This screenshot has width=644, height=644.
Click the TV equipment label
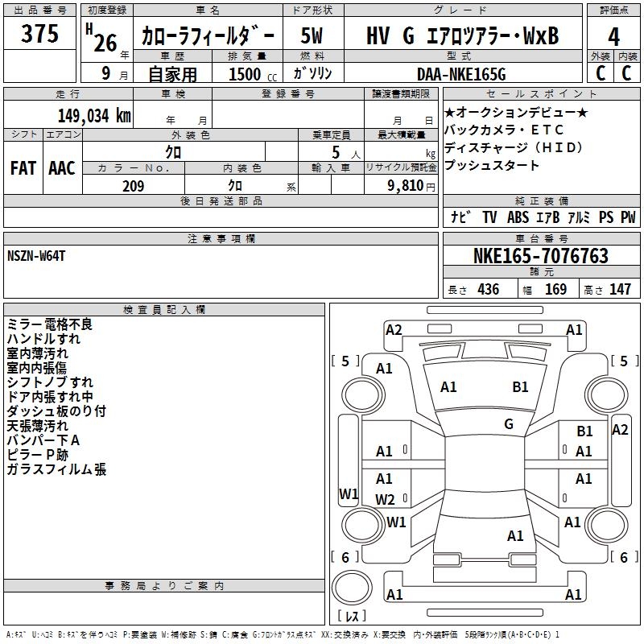coord(489,217)
